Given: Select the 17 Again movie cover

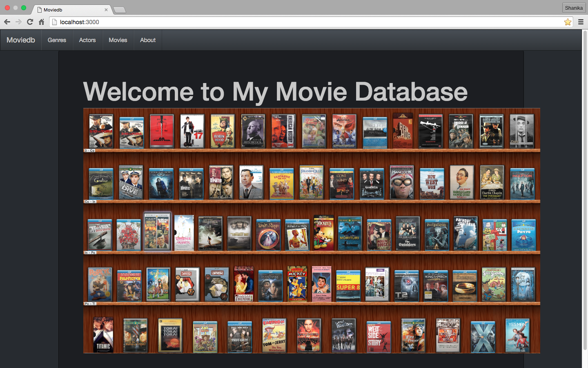Looking at the screenshot, I should 192,131.
